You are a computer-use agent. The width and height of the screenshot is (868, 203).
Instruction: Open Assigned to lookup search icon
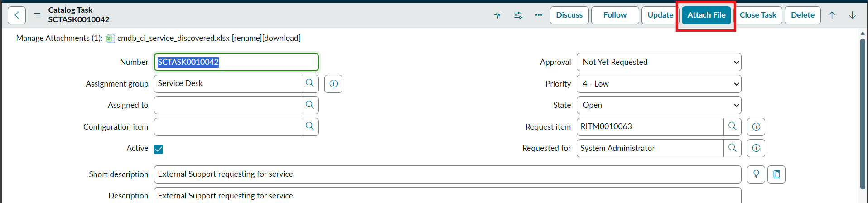[310, 105]
